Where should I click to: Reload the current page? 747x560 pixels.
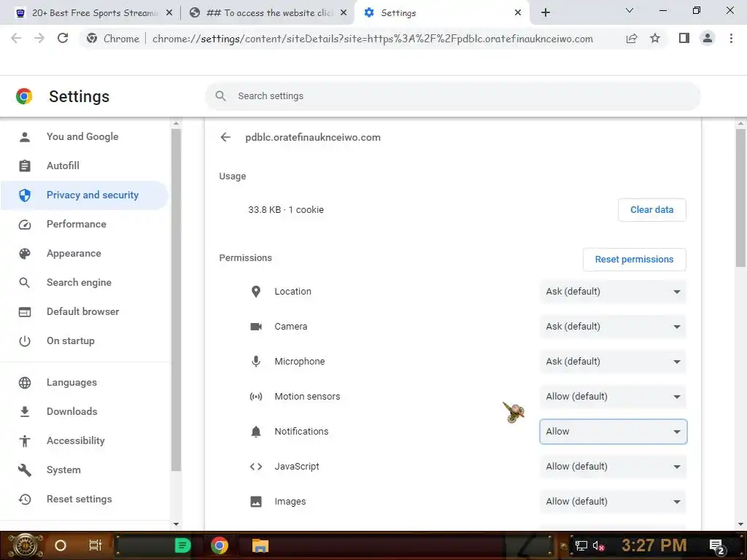coord(63,39)
